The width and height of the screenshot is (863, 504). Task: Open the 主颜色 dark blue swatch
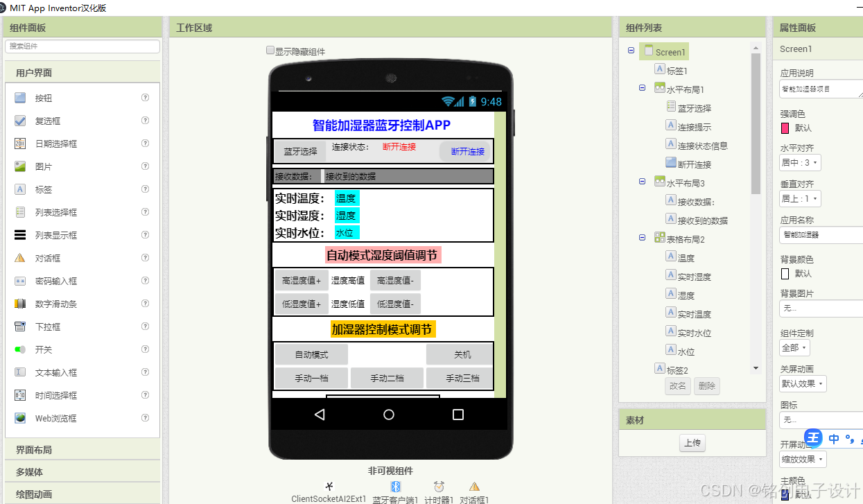785,495
